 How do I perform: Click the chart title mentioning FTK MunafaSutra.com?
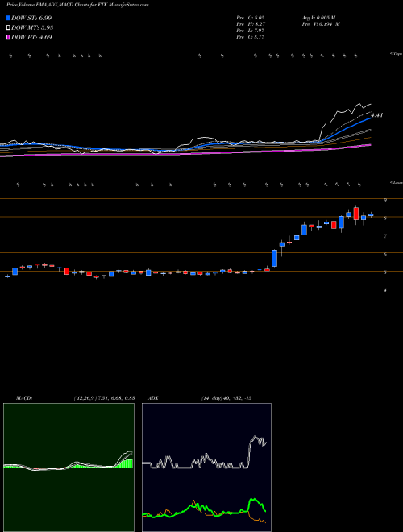(77, 5)
